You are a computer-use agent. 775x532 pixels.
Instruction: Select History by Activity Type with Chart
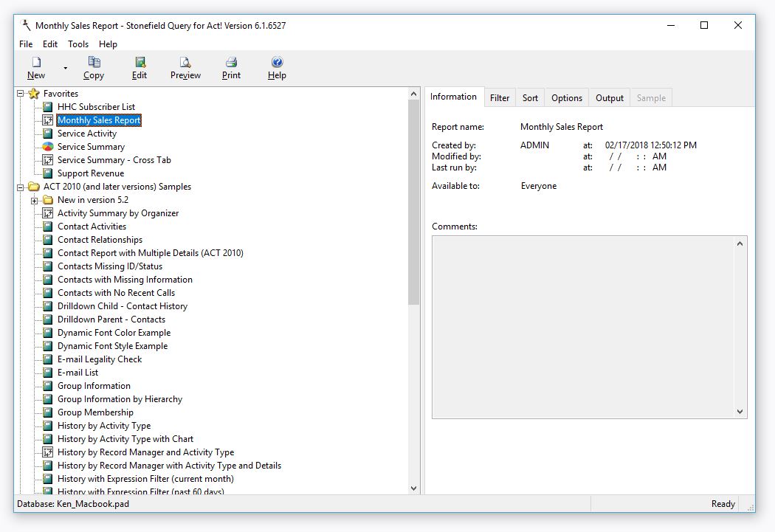[125, 439]
